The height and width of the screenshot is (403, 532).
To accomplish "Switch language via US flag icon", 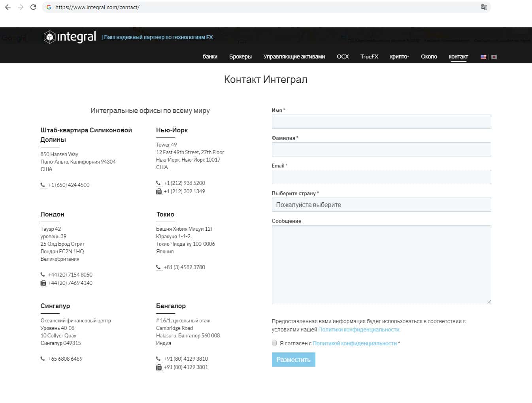I will tap(483, 57).
